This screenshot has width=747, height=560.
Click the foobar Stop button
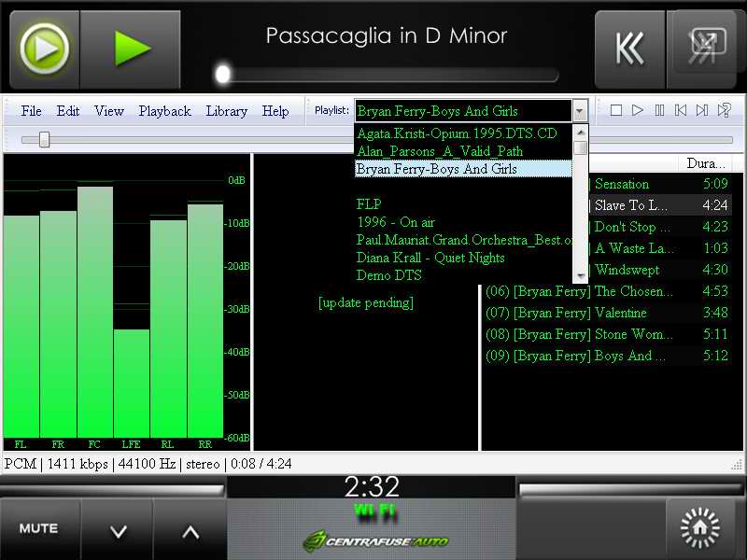[616, 110]
